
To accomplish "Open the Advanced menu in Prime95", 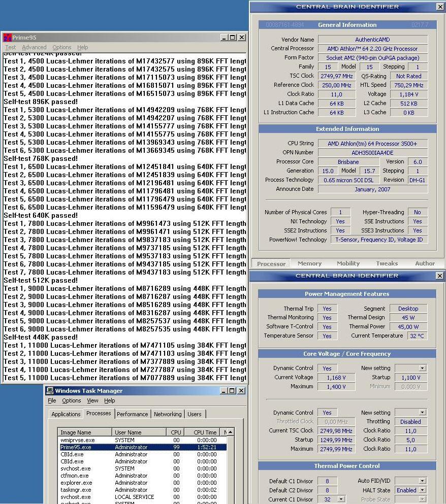I will pos(34,47).
